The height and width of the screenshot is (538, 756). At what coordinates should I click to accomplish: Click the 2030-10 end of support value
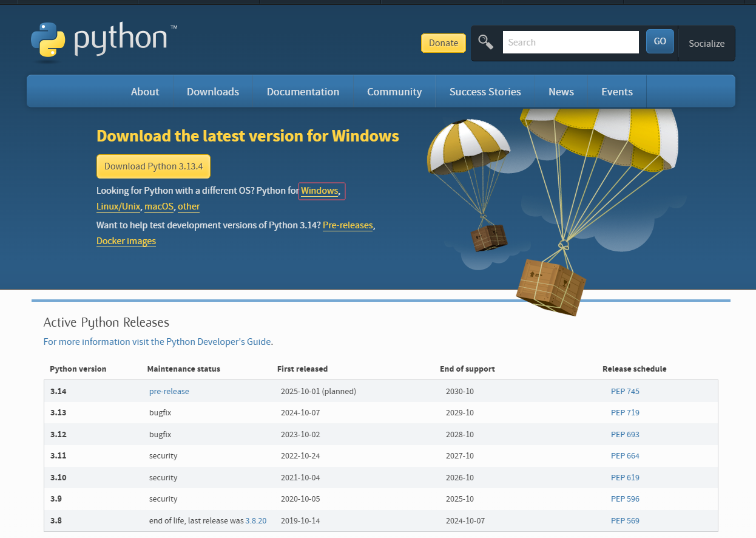(x=460, y=392)
